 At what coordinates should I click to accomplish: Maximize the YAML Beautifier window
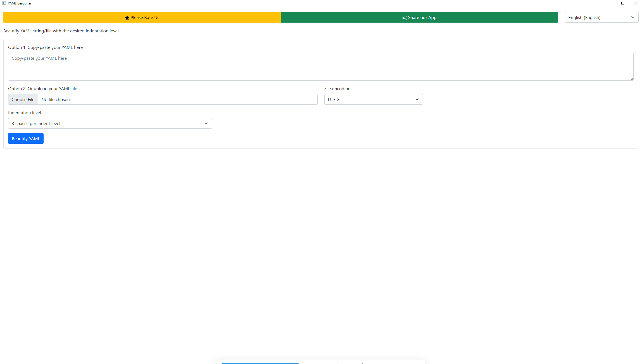pyautogui.click(x=623, y=3)
